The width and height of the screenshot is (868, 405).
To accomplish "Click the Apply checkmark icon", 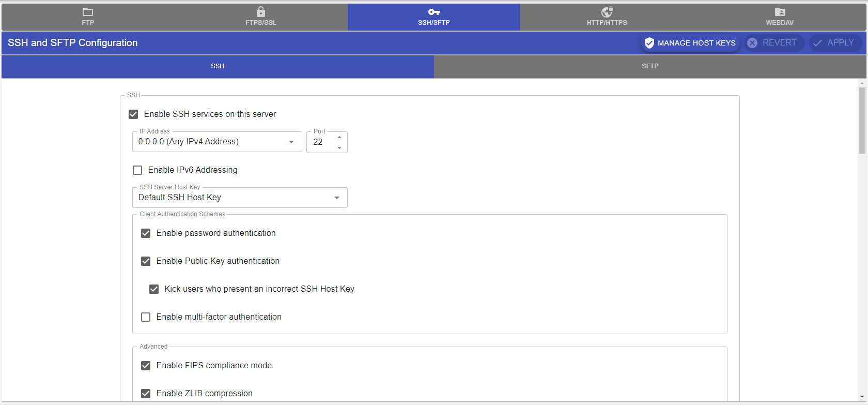I will coord(817,43).
